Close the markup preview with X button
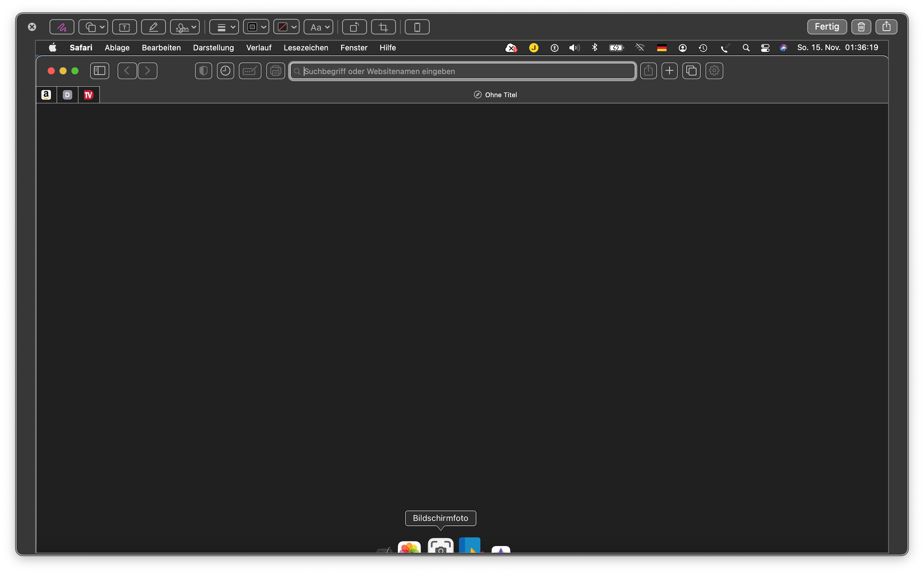 (x=32, y=26)
